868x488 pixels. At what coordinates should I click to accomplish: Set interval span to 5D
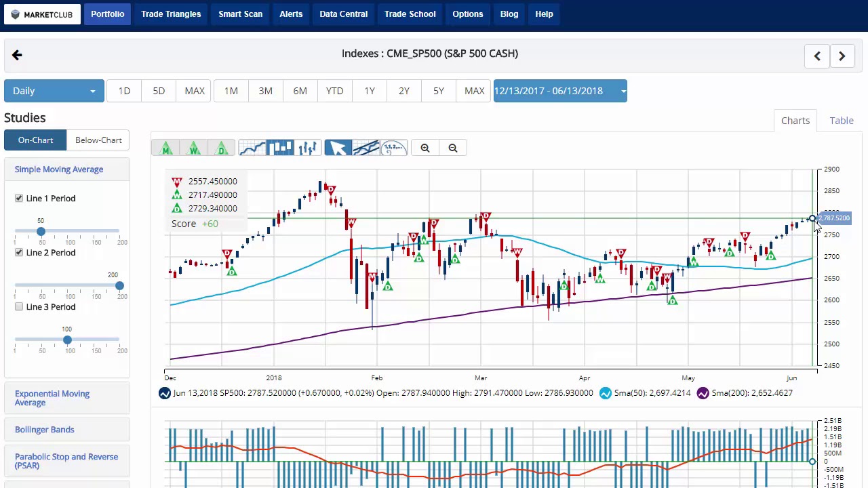coord(159,91)
